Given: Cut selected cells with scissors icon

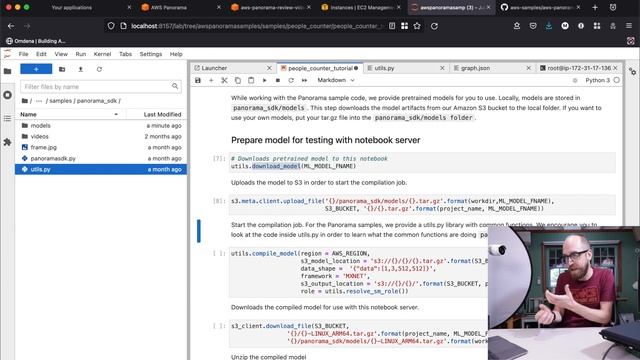Looking at the screenshot, I should pyautogui.click(x=224, y=80).
